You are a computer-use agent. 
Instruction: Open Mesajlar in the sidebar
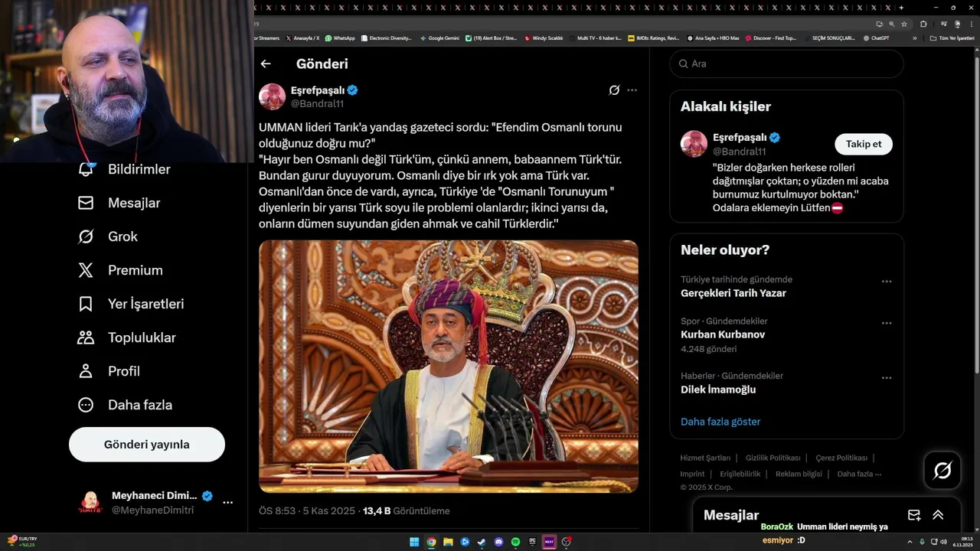pyautogui.click(x=134, y=203)
